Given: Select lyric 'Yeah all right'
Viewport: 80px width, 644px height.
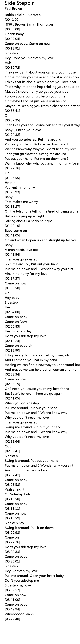Looking at the screenshot, I should coord(15,489).
